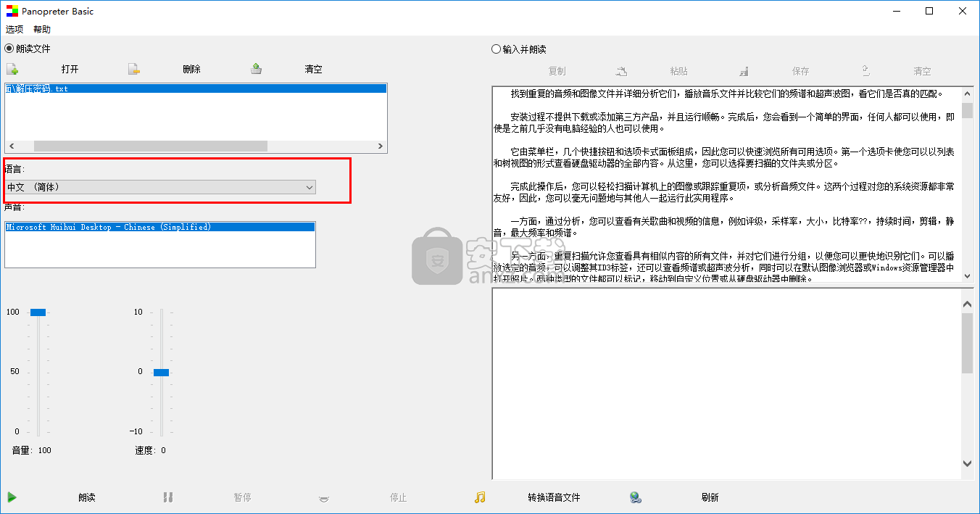980x514 pixels.
Task: Click the 停止 button
Action: [x=399, y=497]
